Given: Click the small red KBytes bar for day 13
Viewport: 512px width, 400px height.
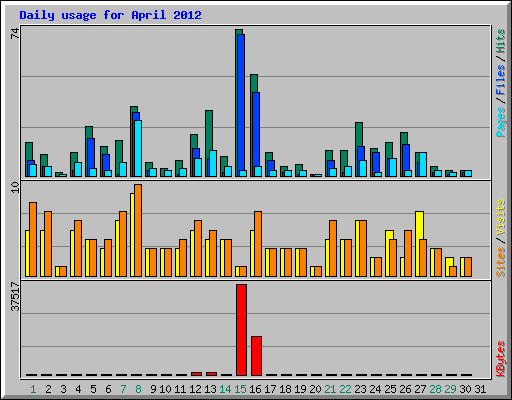Looking at the screenshot, I should pyautogui.click(x=211, y=374).
